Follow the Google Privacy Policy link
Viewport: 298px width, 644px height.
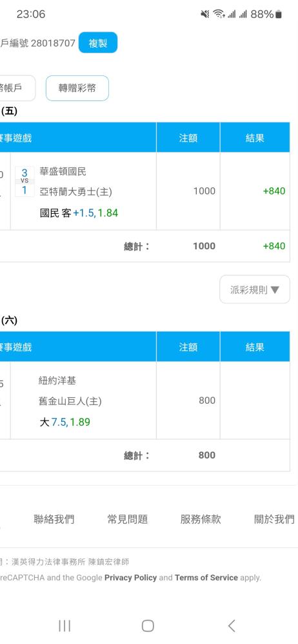[x=130, y=578]
